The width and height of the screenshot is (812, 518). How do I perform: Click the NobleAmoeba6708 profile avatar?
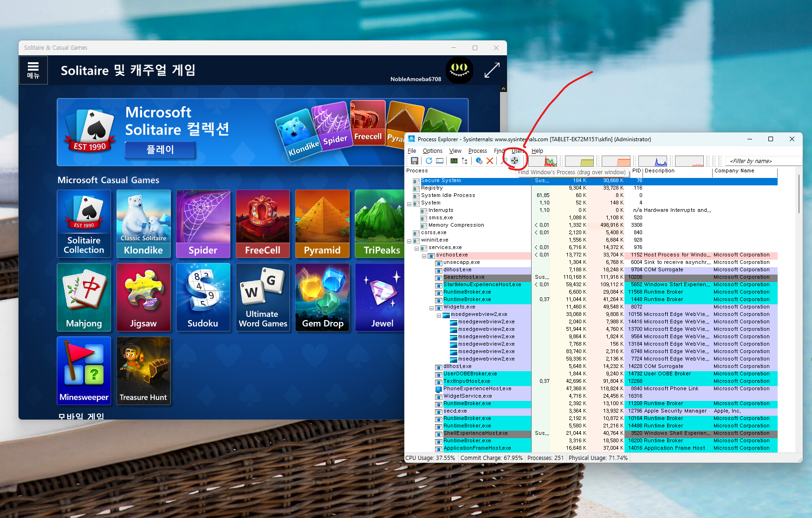pyautogui.click(x=459, y=70)
